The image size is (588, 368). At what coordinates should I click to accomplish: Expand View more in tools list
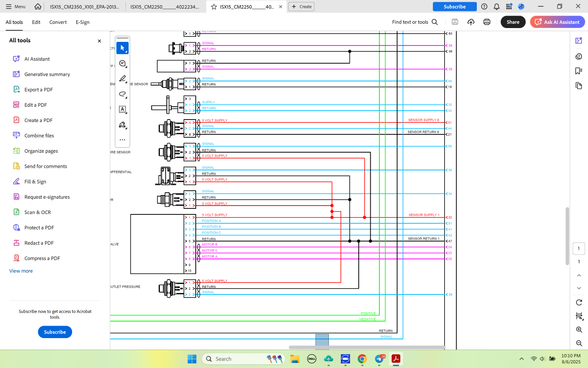pos(21,271)
